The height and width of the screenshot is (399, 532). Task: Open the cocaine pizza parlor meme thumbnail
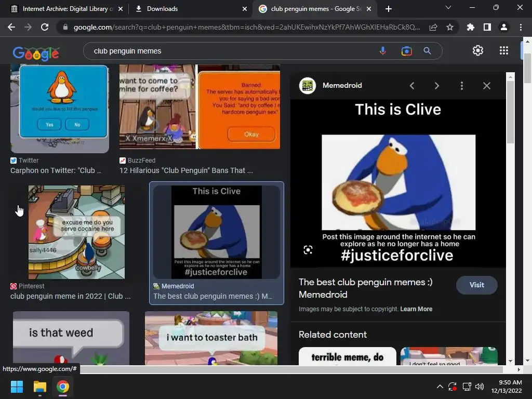(76, 232)
